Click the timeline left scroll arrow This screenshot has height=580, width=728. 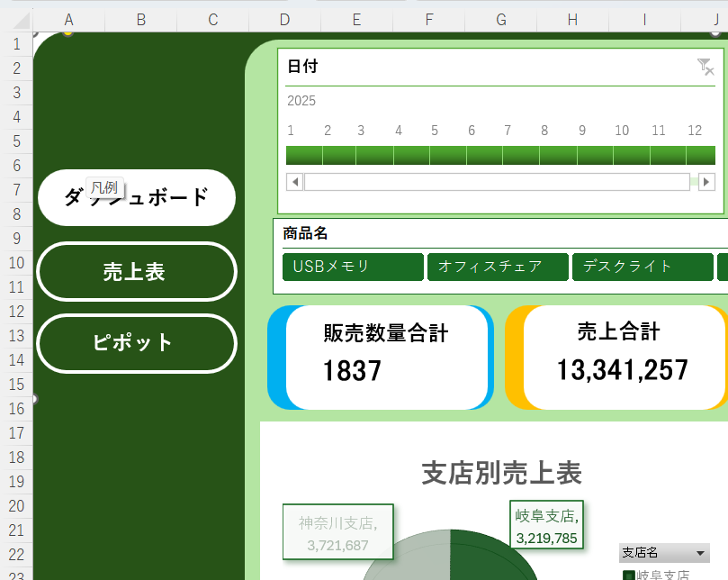(294, 182)
